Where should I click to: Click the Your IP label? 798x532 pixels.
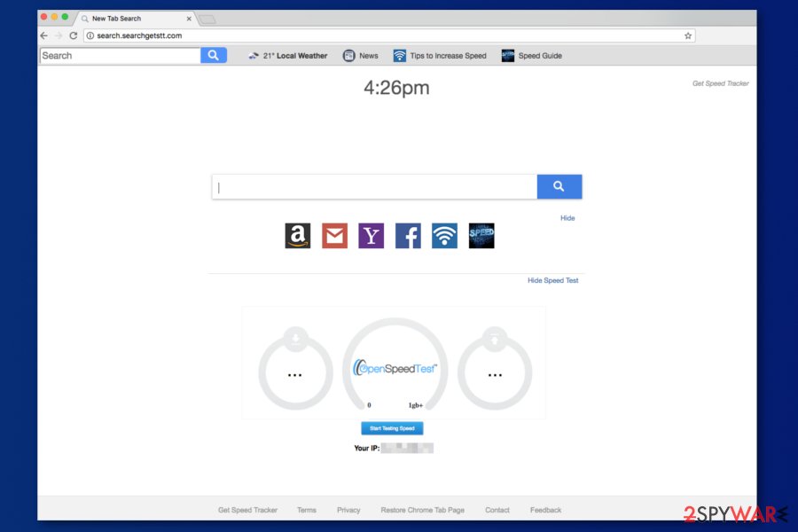[366, 448]
